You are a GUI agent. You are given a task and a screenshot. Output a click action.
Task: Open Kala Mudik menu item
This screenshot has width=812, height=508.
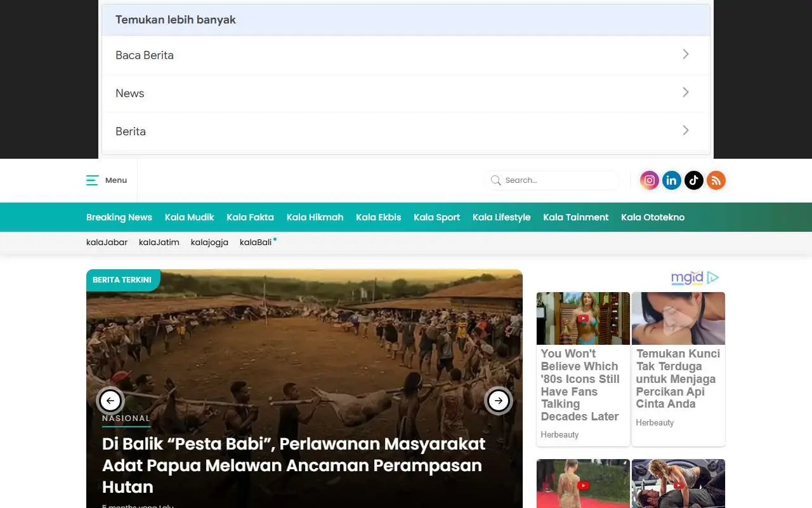(190, 217)
